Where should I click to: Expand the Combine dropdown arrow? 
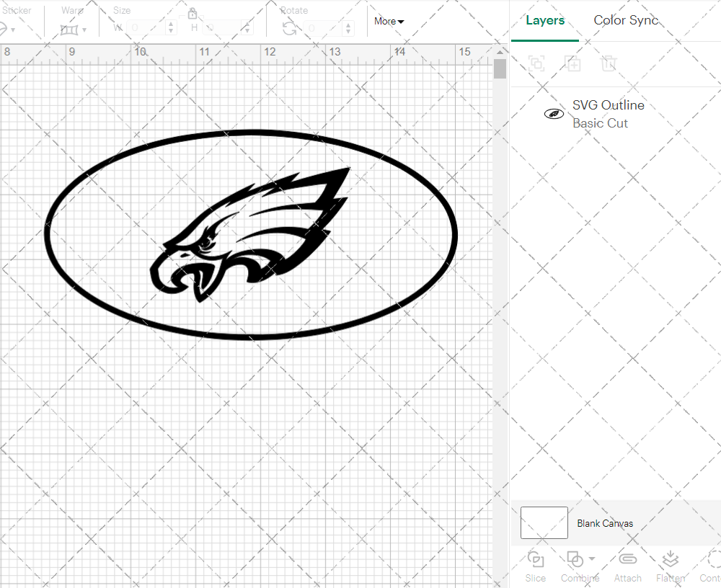point(592,559)
